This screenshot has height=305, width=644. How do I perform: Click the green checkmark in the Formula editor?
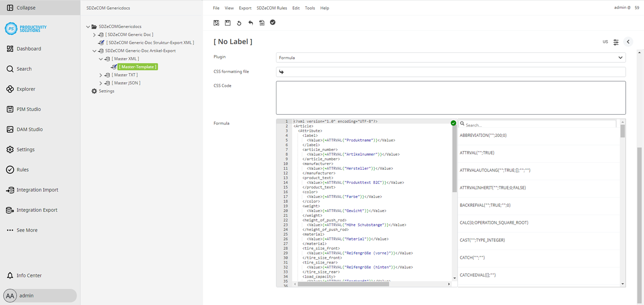pyautogui.click(x=453, y=123)
